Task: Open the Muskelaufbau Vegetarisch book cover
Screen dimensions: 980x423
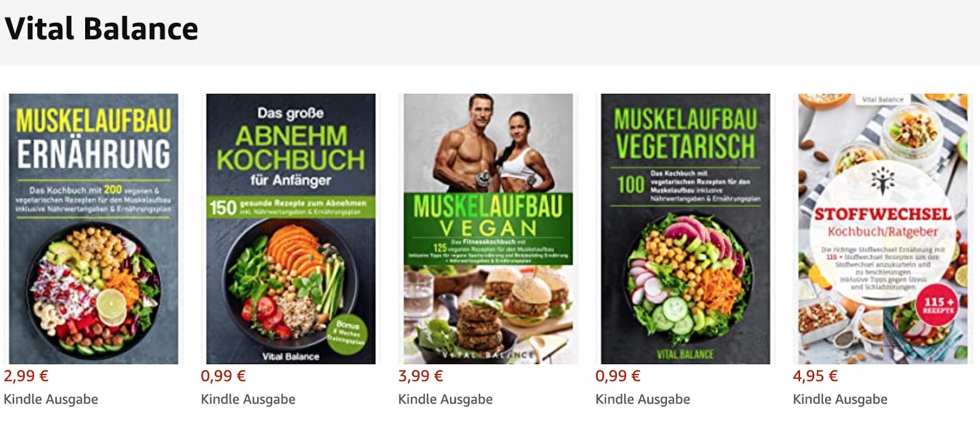Action: (x=685, y=229)
